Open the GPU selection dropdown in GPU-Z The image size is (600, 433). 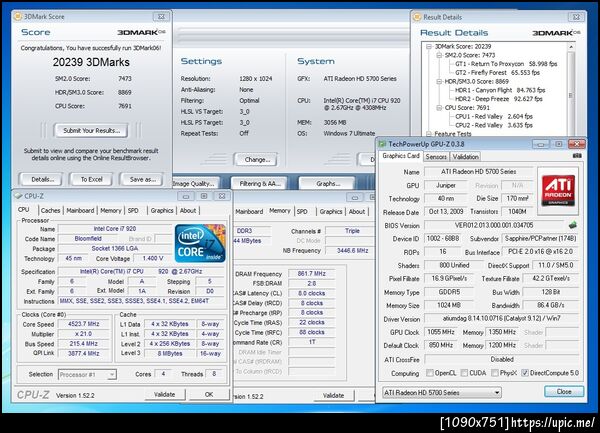coord(442,392)
